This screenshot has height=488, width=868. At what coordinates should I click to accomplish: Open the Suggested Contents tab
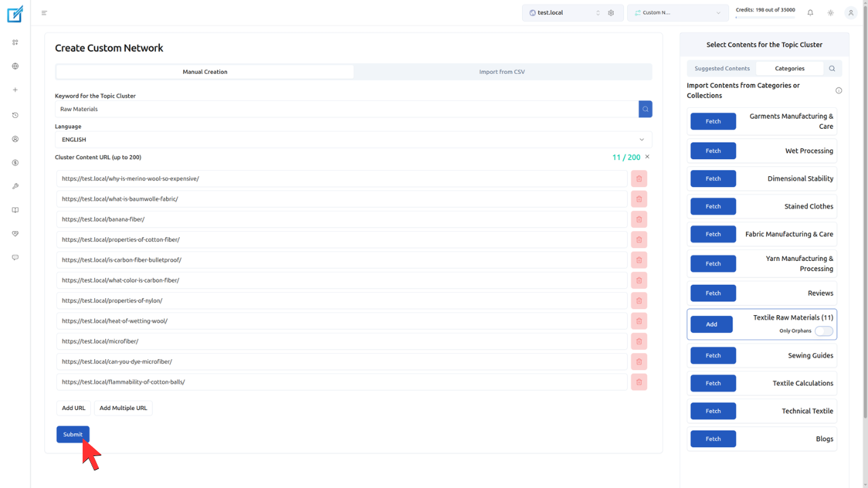[722, 68]
